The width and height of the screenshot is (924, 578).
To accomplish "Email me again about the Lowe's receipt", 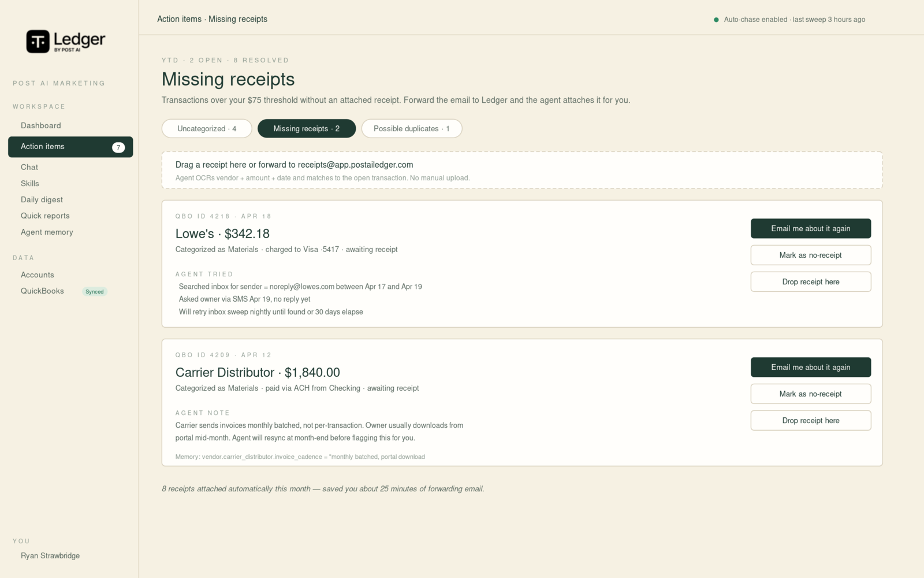I will click(x=811, y=228).
